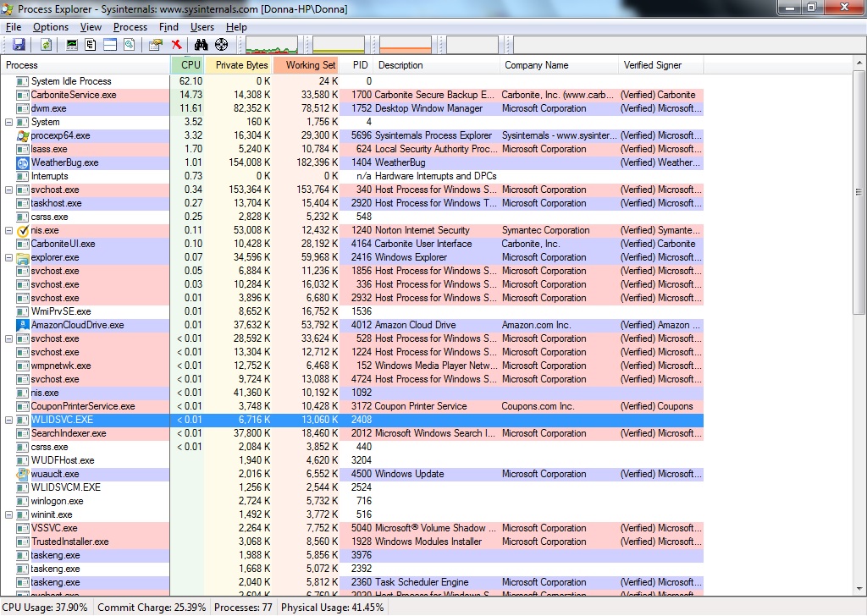Click the binoculars Find toolbar icon
This screenshot has width=867, height=616.
coord(201,45)
